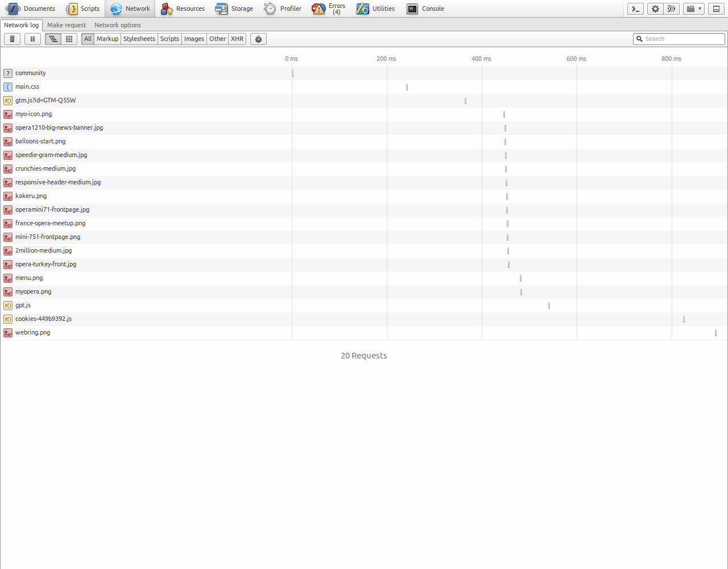Select the Network panel tab
The width and height of the screenshot is (728, 569).
[x=130, y=9]
